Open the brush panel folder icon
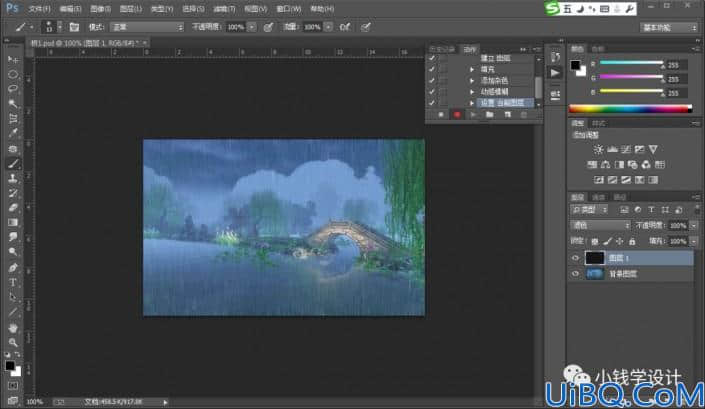Image resolution: width=705 pixels, height=409 pixels. [74, 27]
